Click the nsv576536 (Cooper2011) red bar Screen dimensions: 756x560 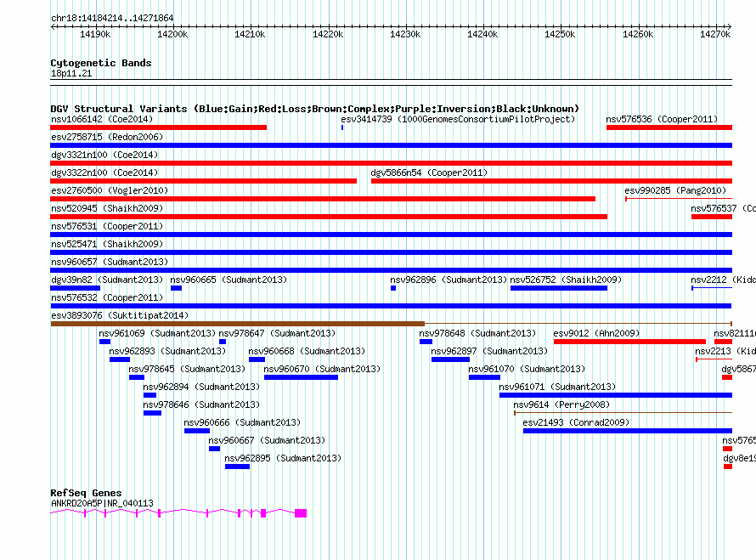point(669,127)
